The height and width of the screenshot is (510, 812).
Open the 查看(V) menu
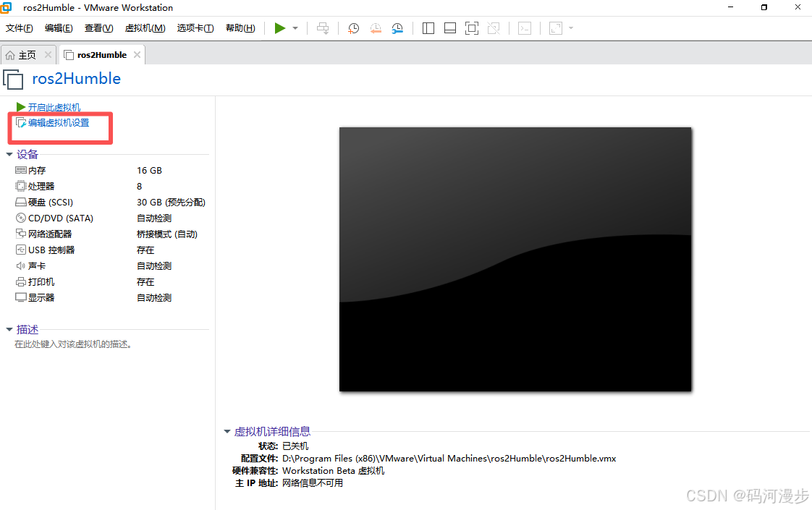coord(99,28)
